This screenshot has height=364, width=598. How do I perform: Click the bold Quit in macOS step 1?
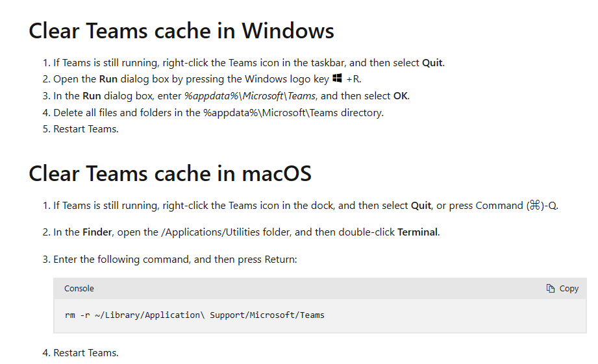421,206
